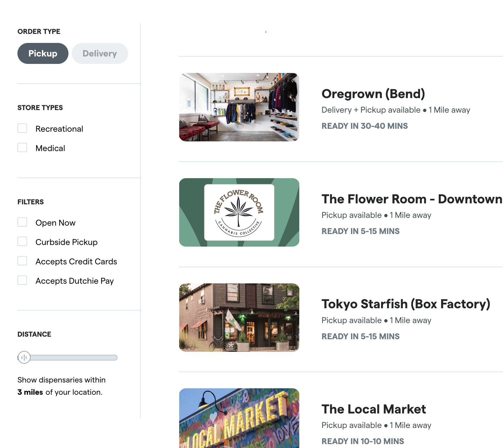Open The Flower Room logo thumbnail

coord(239,212)
